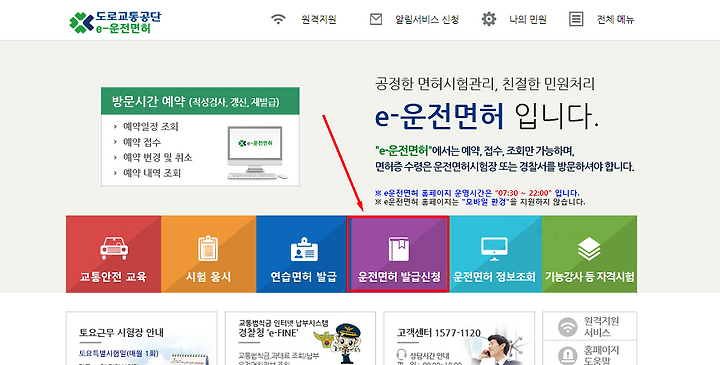
Task: Click the 방문시간 예약 green header
Action: (200, 101)
